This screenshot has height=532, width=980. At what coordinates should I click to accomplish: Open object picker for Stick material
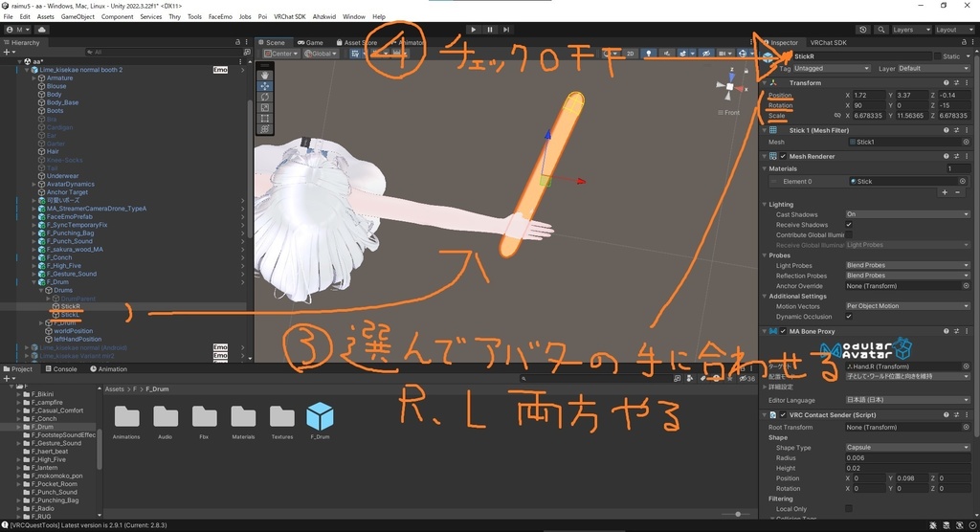pos(963,181)
